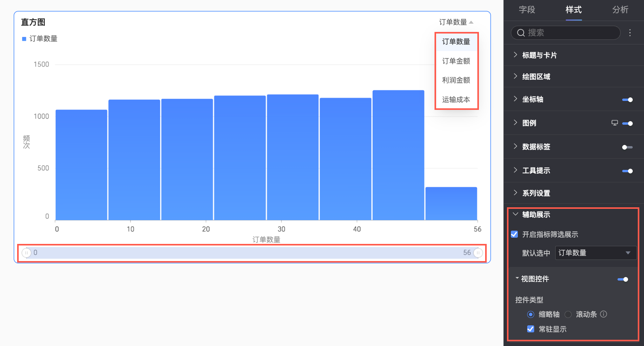Toggle the 工具提示 switch

627,171
